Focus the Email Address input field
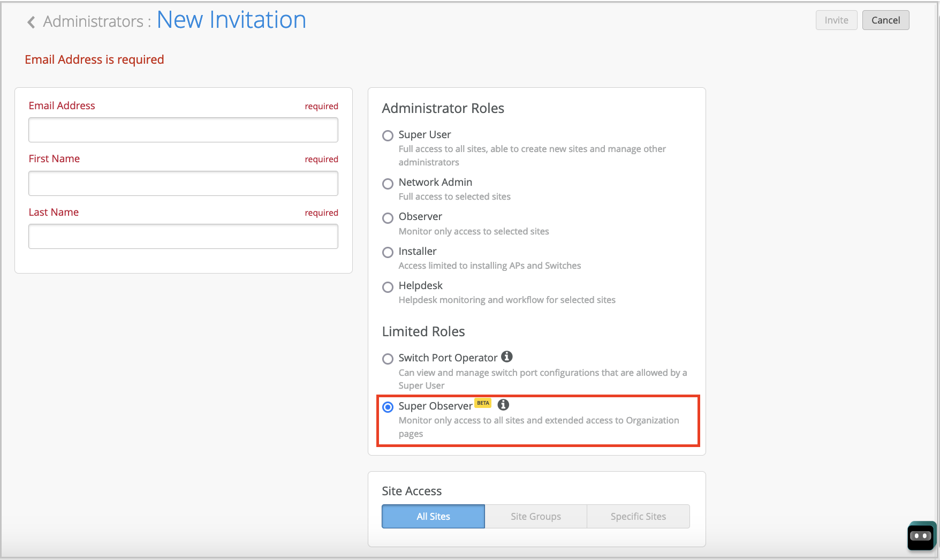The image size is (940, 560). 183,130
